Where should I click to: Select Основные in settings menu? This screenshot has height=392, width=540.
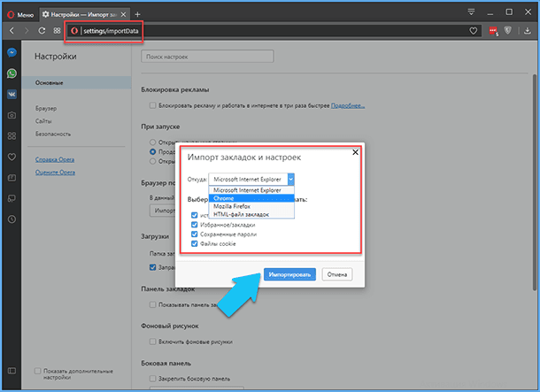76,82
